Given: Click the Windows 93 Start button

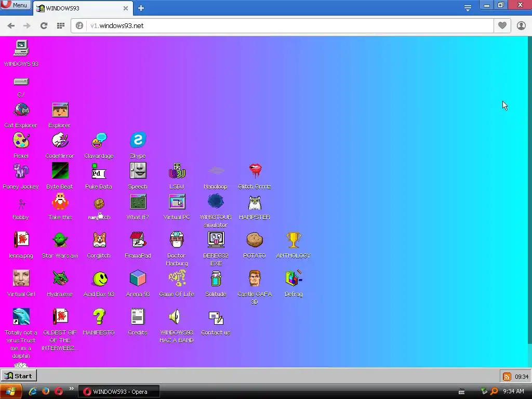Looking at the screenshot, I should click(19, 376).
